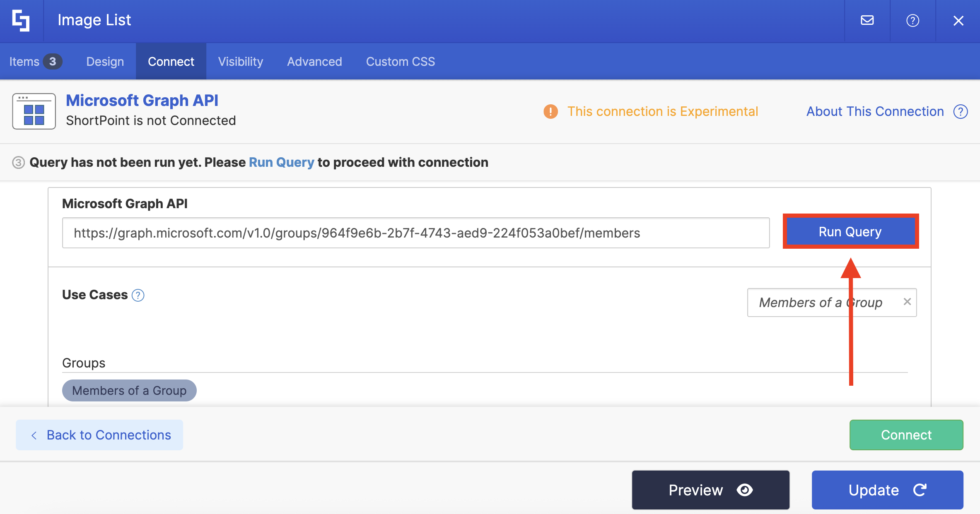Select the Advanced tab
980x514 pixels.
[x=314, y=62]
